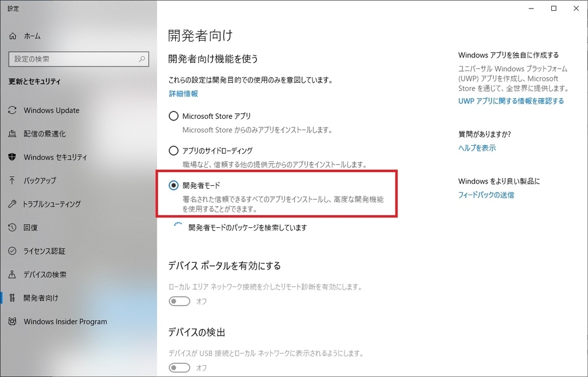The image size is (588, 377).
Task: Select the Microsoft Store アプリ option
Action: tap(173, 115)
